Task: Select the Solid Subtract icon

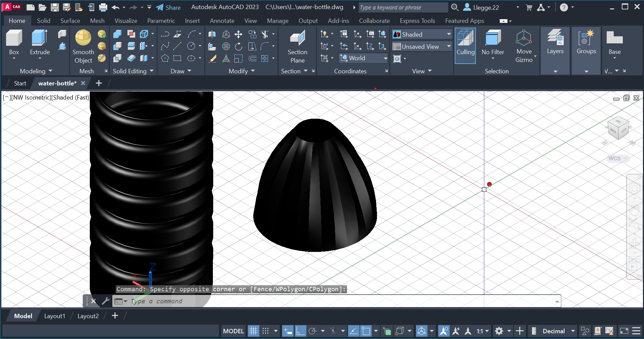Action: pos(117,46)
